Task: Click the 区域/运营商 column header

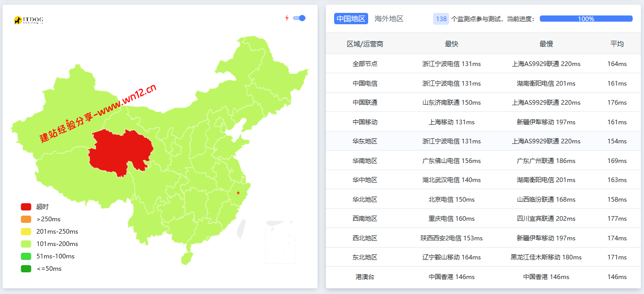Action: 365,44
